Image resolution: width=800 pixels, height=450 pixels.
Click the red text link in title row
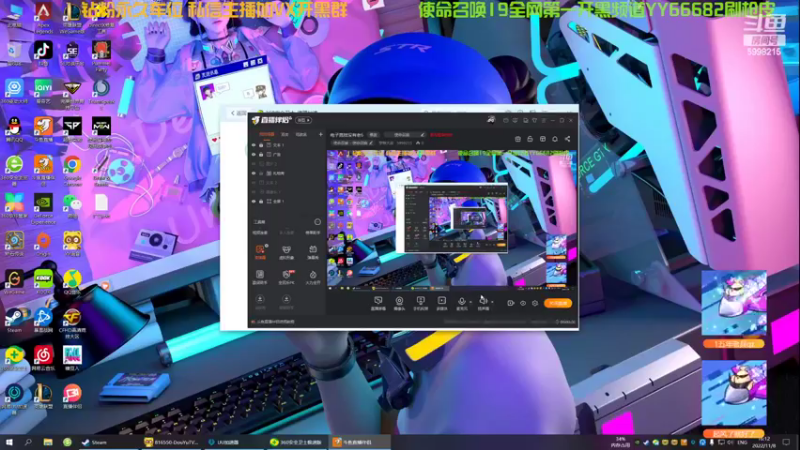pos(441,135)
